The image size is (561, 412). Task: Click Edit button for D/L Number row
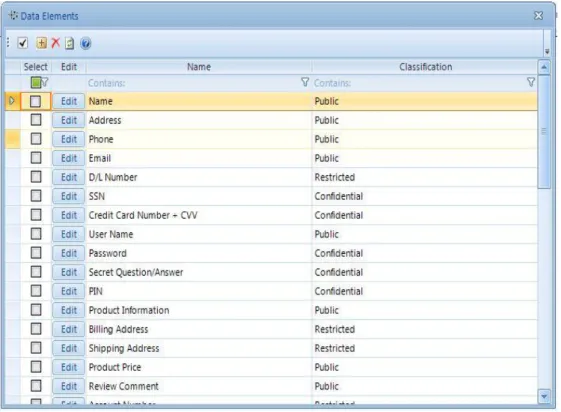pos(68,177)
